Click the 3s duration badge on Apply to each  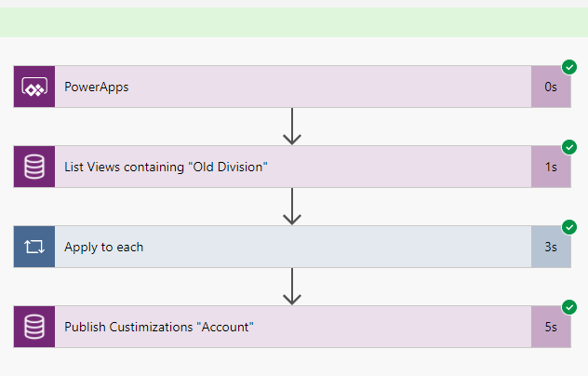coord(551,248)
